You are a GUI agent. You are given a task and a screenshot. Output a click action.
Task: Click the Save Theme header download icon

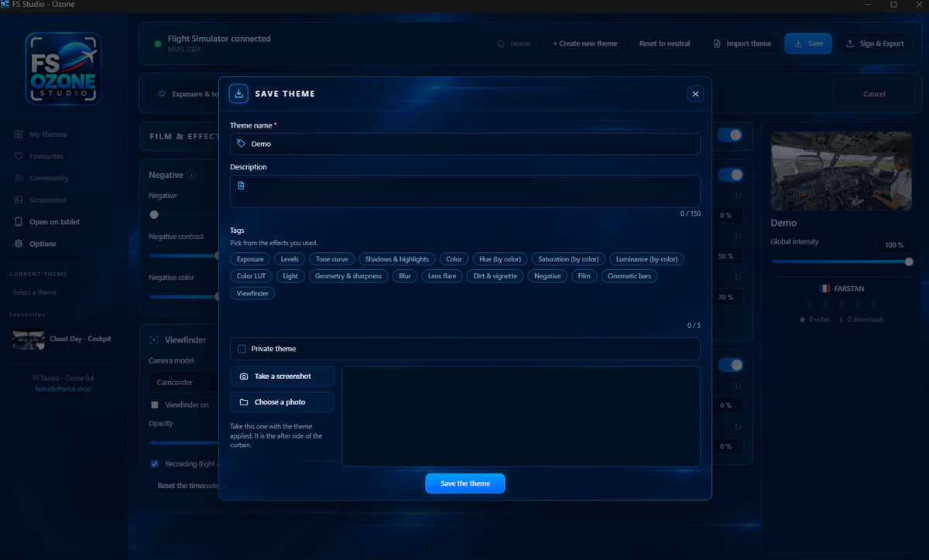point(239,94)
